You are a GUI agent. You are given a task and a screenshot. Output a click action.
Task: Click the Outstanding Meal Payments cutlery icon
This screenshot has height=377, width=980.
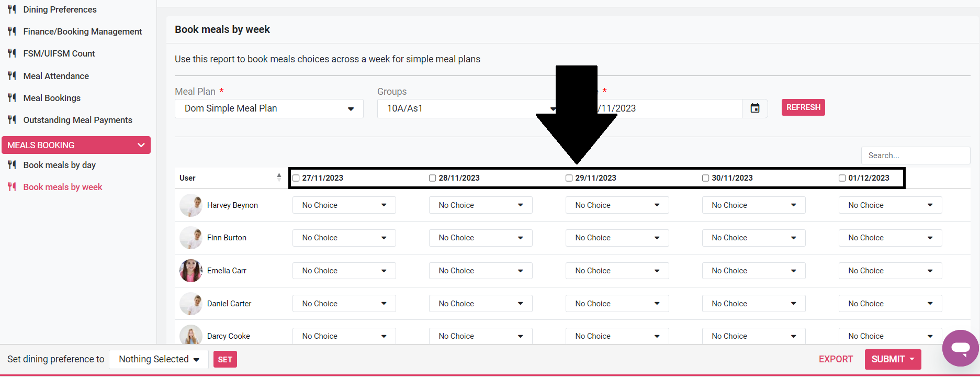[x=12, y=120]
